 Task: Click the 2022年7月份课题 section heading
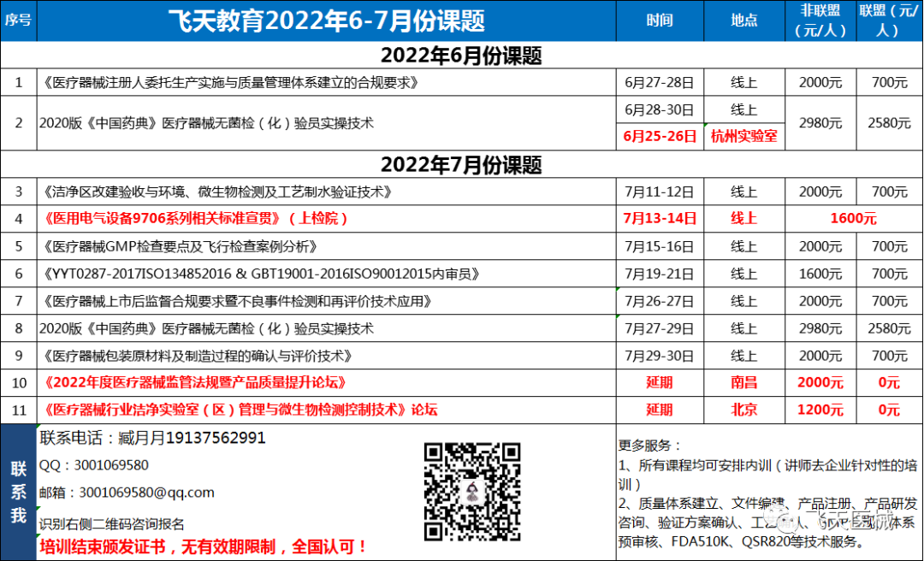click(461, 164)
